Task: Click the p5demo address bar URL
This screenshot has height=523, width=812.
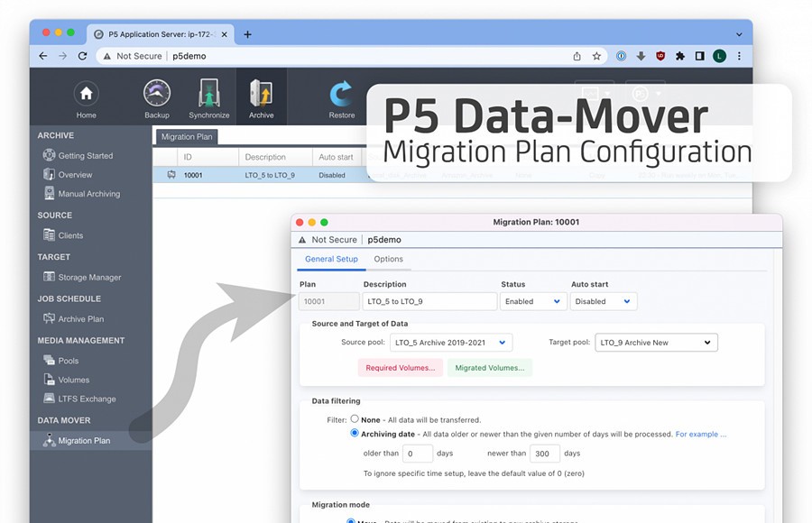Action: pos(189,56)
